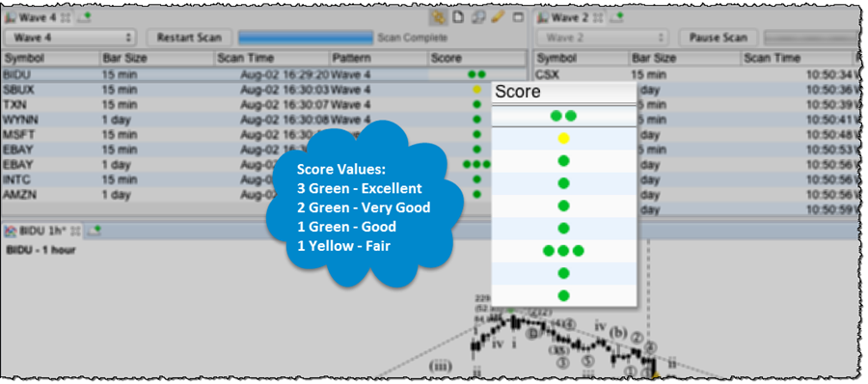Viewport: 868px width, 384px height.
Task: Click the link-with-chart toolbar icon in Wave 4 panel
Action: [439, 17]
